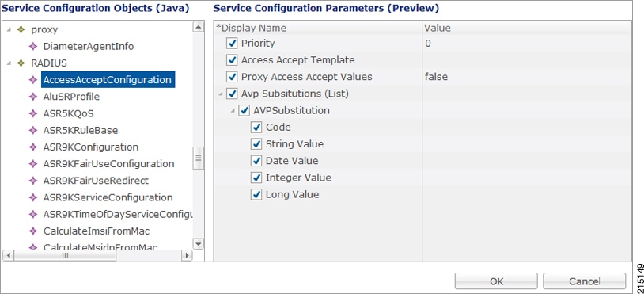Collapse the Avp Subsitutions (List) row
Image resolution: width=644 pixels, height=294 pixels.
pyautogui.click(x=221, y=94)
